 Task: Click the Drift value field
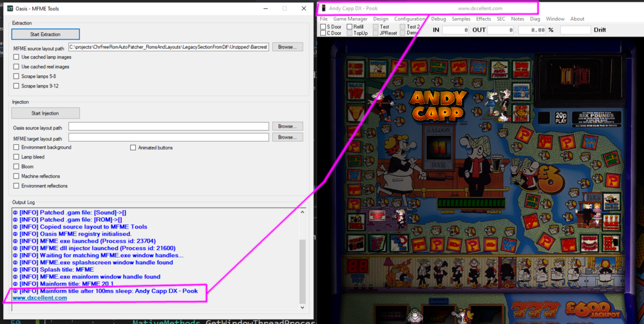[575, 30]
